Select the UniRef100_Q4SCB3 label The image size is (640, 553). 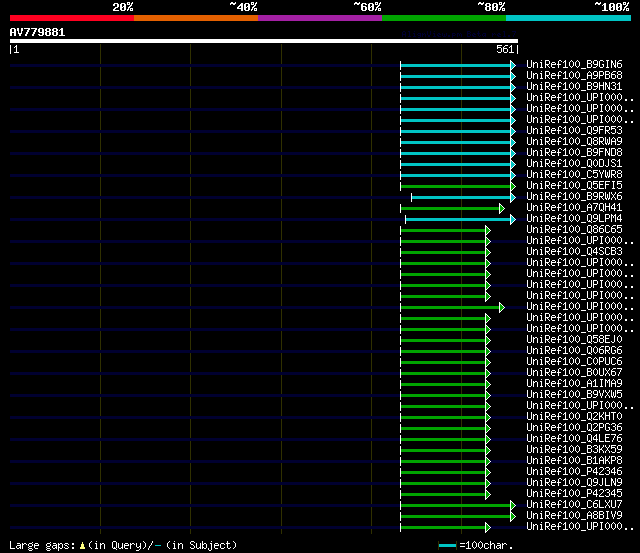click(x=574, y=251)
